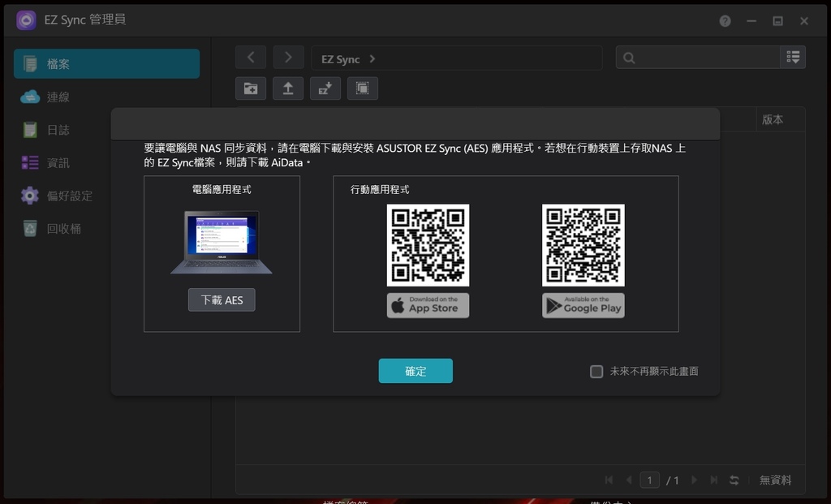Viewport: 831px width, 504px height.
Task: Open the 連線 connection section
Action: point(58,97)
